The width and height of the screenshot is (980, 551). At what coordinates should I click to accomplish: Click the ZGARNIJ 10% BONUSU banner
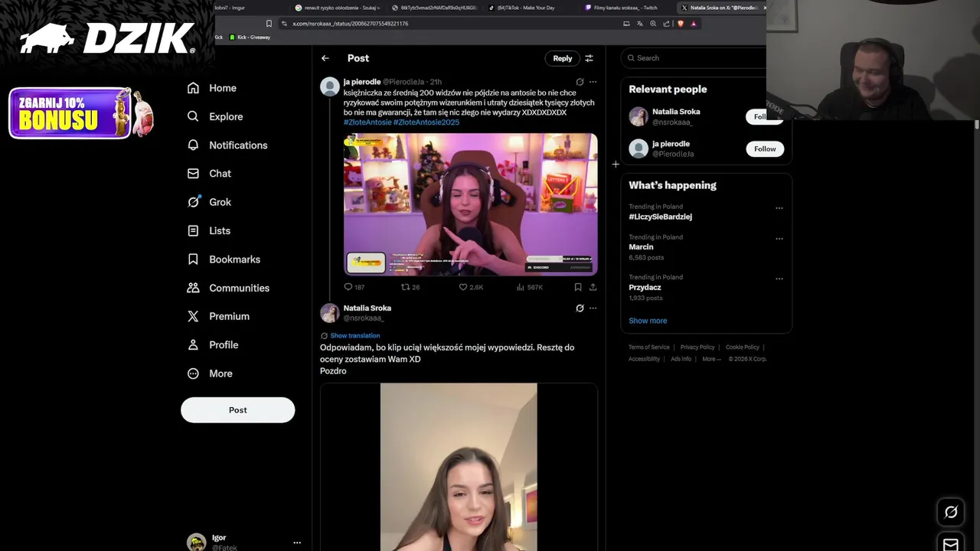(x=81, y=112)
